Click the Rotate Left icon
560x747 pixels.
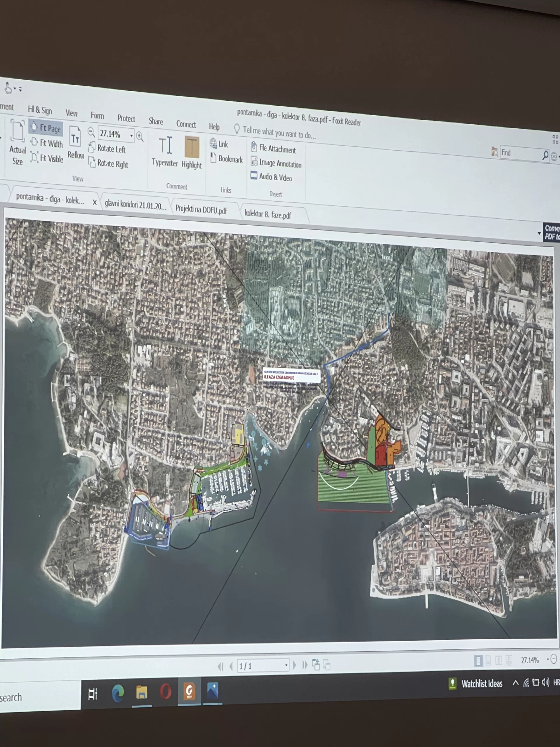coord(92,148)
